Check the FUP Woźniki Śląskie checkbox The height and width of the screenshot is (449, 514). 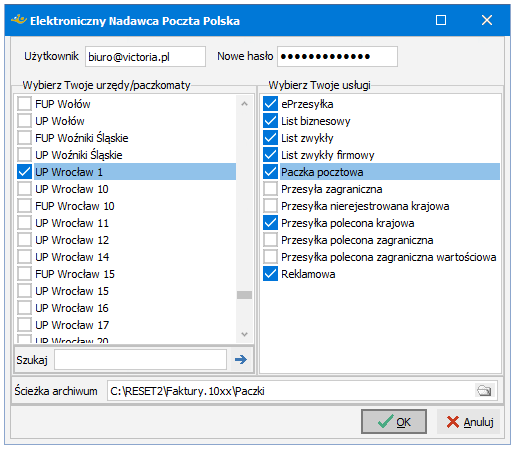click(24, 138)
